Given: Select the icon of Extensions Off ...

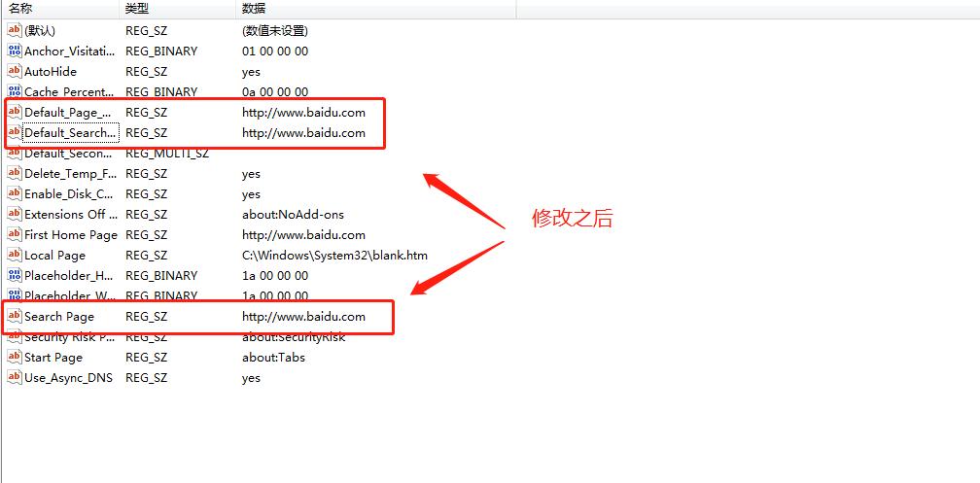Looking at the screenshot, I should tap(15, 215).
